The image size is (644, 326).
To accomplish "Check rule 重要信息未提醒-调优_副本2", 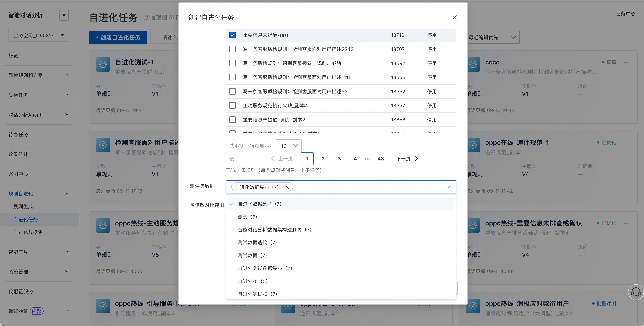I will coord(232,120).
